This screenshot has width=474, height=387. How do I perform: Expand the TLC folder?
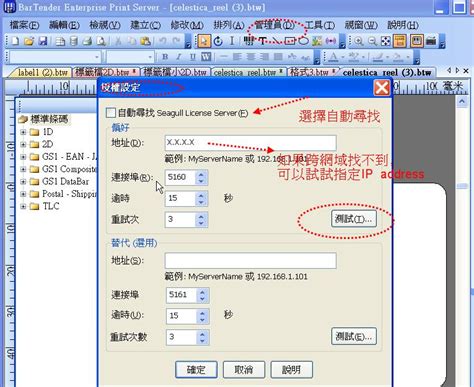[23, 206]
